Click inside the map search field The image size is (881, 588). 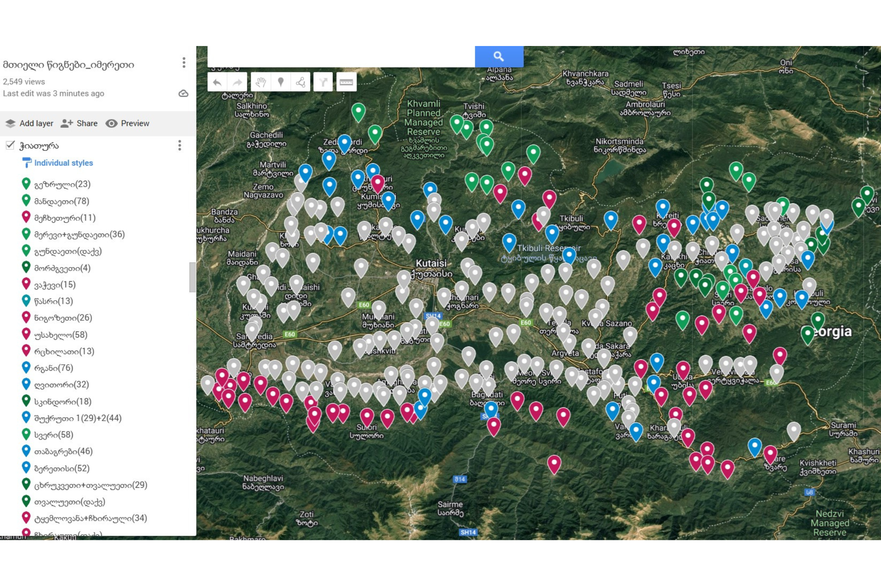(x=341, y=56)
